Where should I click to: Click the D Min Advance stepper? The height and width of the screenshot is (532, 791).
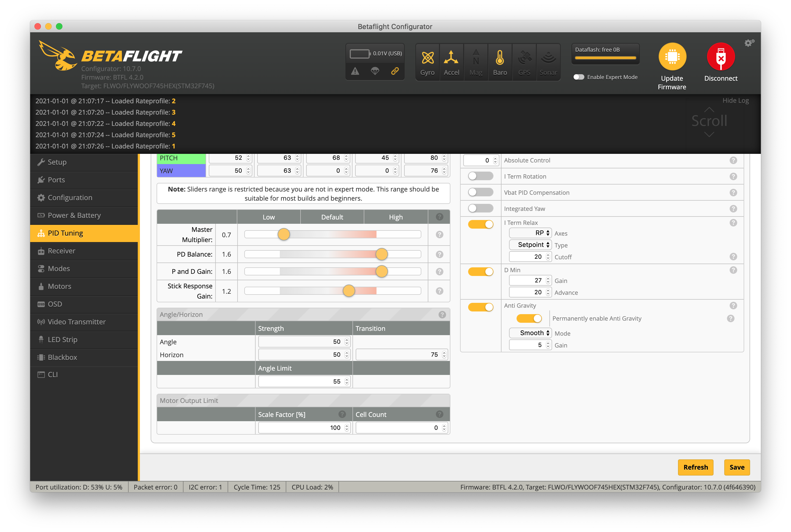[548, 292]
